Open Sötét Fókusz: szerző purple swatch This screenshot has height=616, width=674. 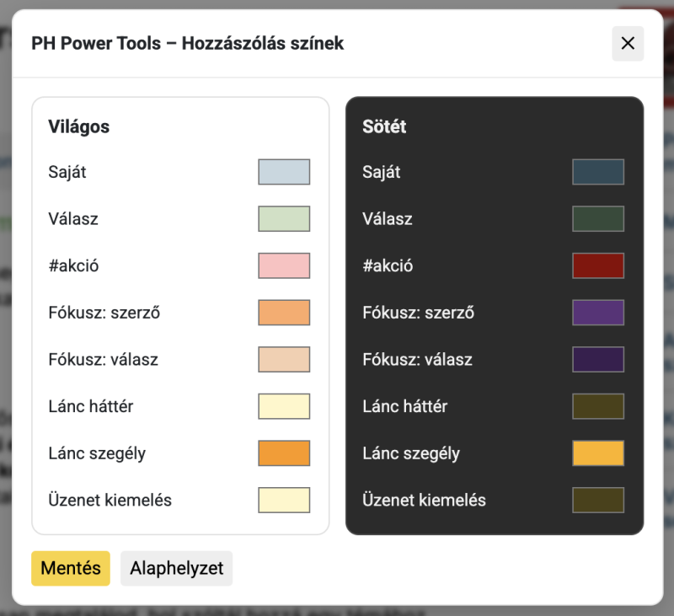tap(598, 313)
